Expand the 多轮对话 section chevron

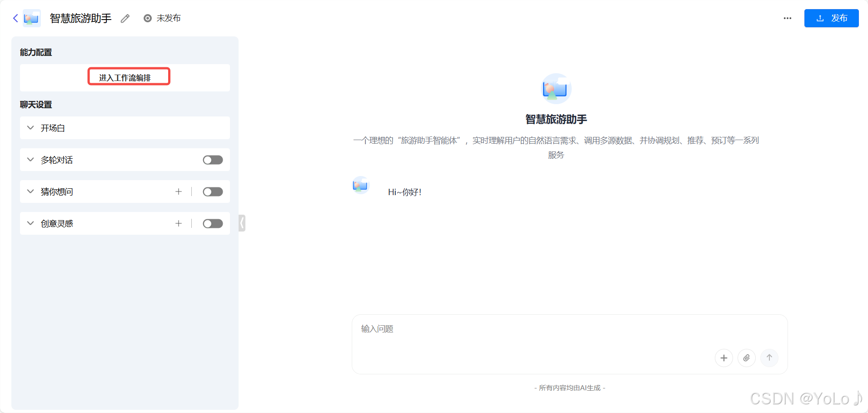tap(30, 160)
